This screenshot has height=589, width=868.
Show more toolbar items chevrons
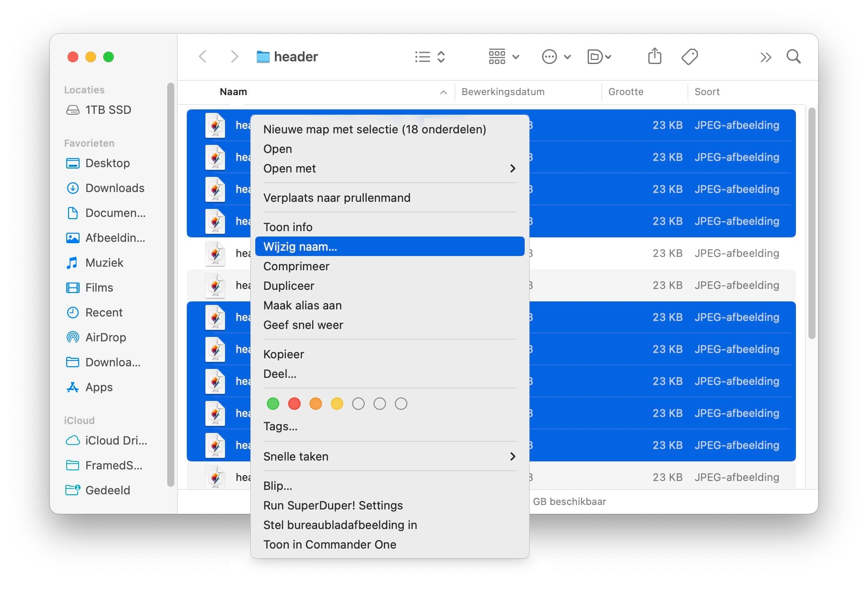click(765, 57)
